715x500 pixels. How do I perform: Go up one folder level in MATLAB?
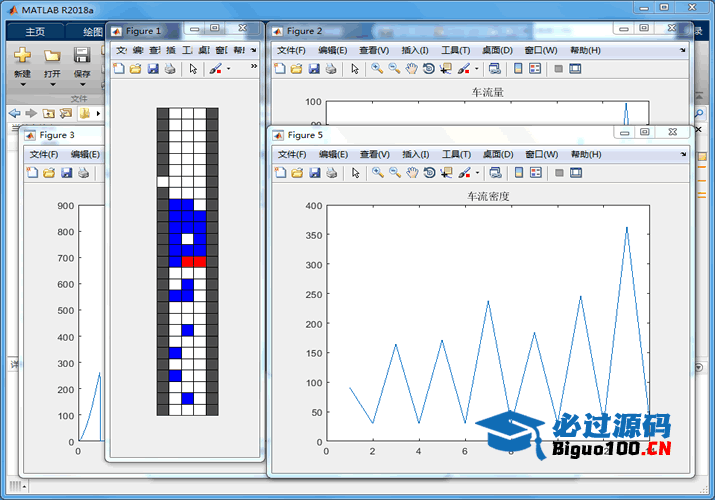click(48, 113)
